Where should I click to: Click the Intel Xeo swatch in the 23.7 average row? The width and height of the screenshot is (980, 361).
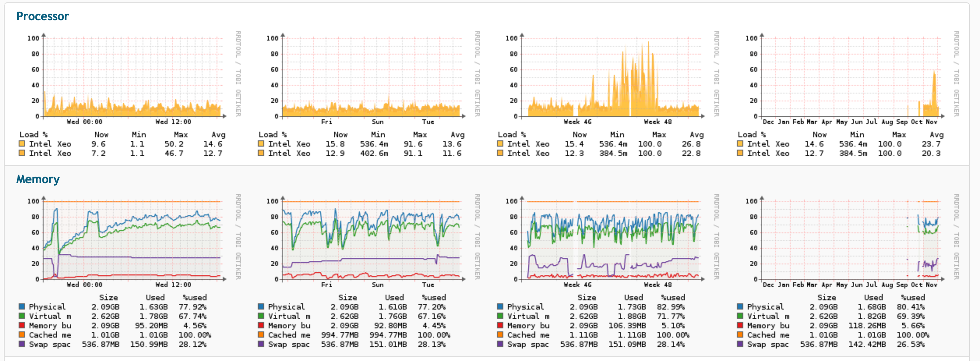click(740, 143)
